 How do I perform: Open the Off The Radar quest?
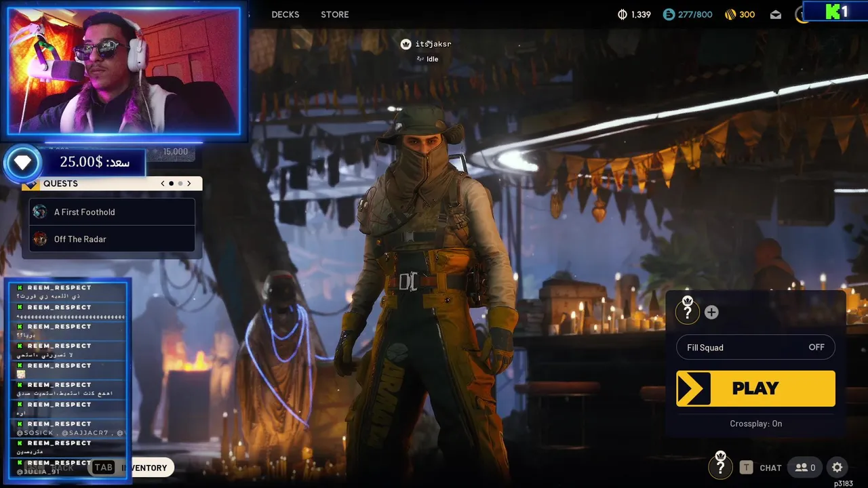tap(112, 239)
